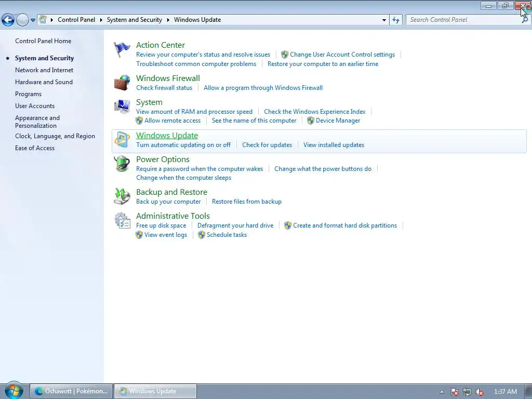This screenshot has height=399, width=532.
Task: Click in the Search Control Panel field
Action: tap(464, 20)
